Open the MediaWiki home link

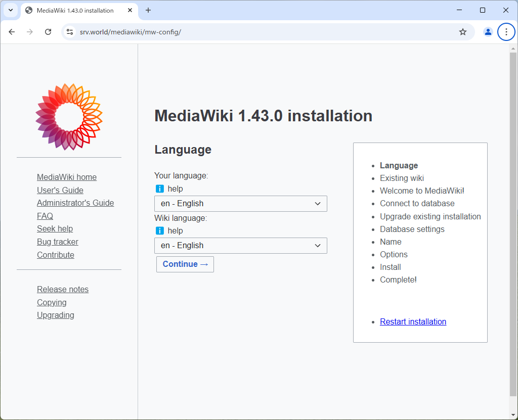click(x=67, y=177)
